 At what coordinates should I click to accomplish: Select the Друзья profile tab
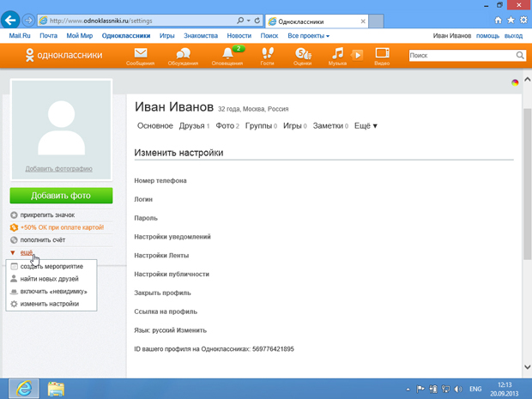pos(194,126)
